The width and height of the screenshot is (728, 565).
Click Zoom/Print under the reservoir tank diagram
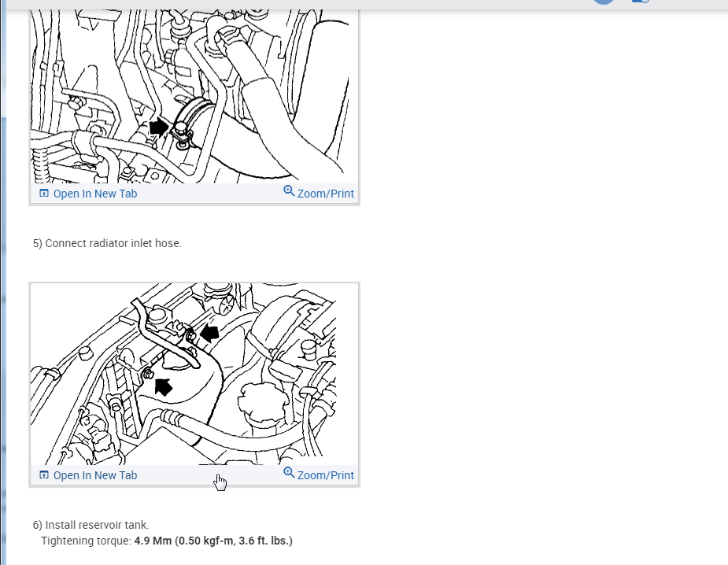(x=319, y=475)
